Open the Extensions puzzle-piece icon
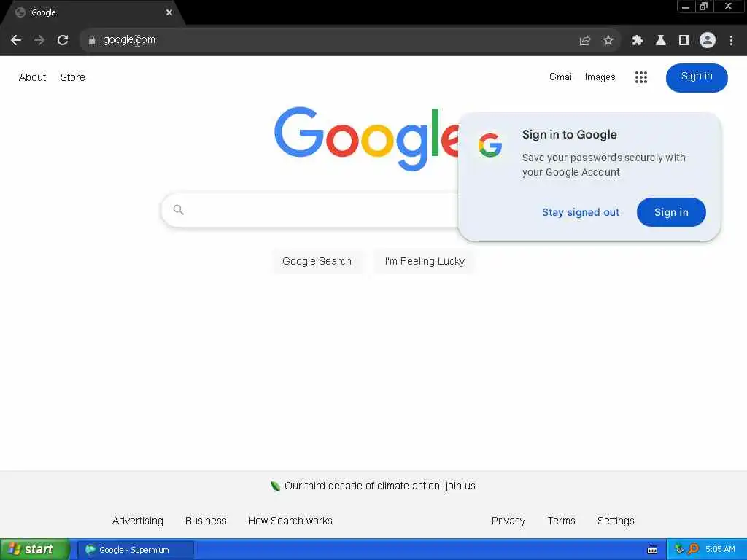747x560 pixels. [x=637, y=41]
